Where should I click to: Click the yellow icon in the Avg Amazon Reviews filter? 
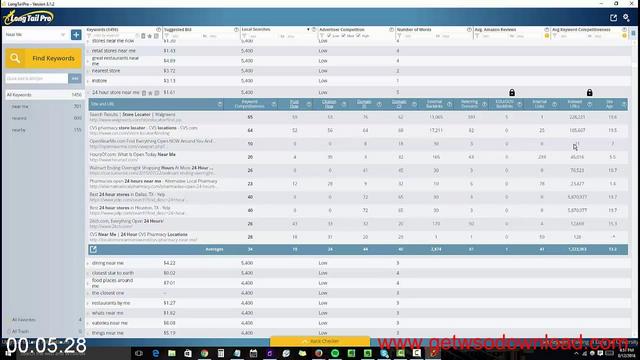[547, 36]
